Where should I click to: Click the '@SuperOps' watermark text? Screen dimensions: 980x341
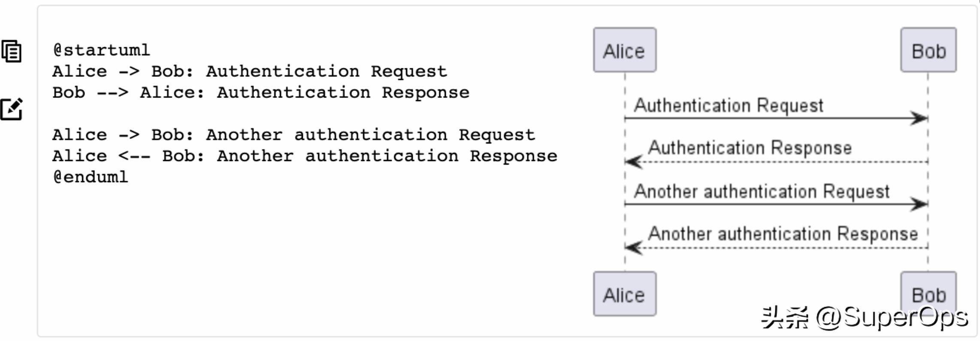point(892,318)
